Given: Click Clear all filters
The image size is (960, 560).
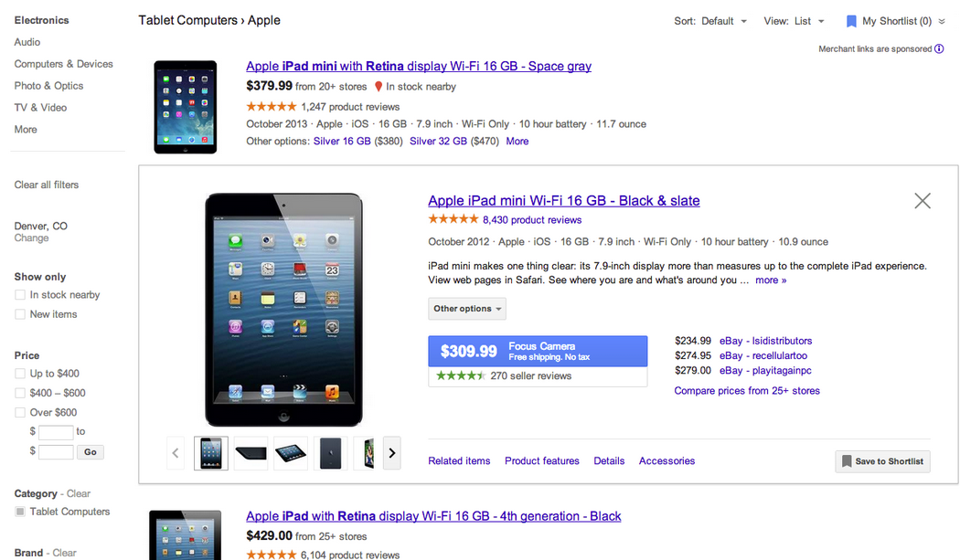Looking at the screenshot, I should point(47,185).
